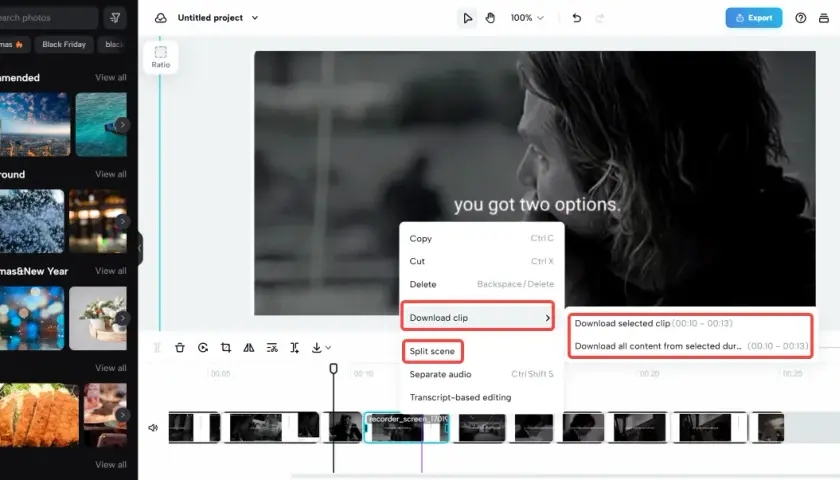Screen dimensions: 840x480
Task: Undo the last action
Action: (x=576, y=18)
